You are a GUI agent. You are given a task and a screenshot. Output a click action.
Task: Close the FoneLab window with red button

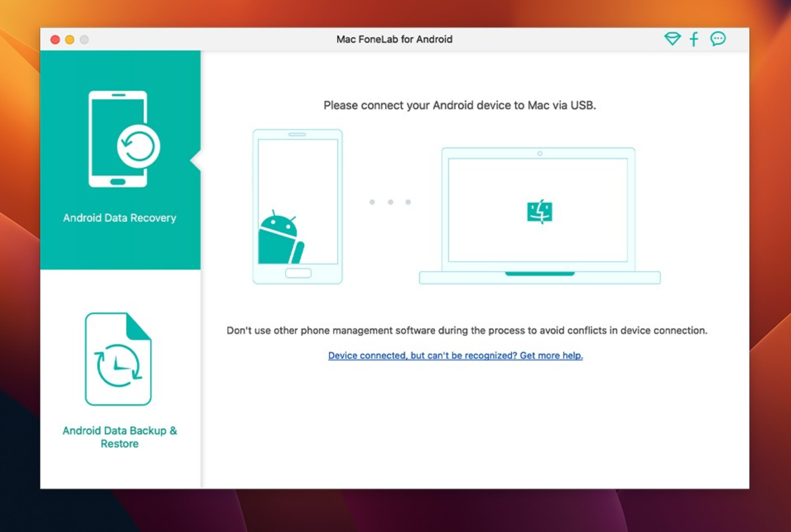pos(55,40)
